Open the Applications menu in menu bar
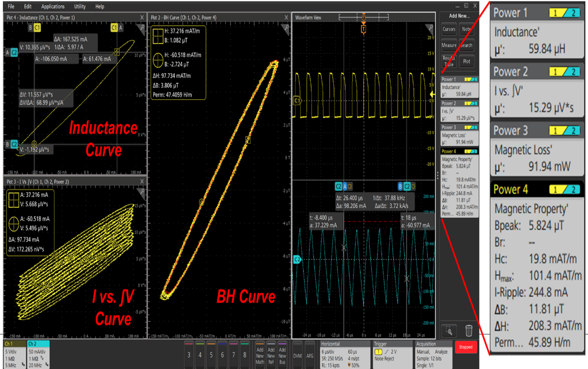The image size is (588, 369). tap(52, 5)
